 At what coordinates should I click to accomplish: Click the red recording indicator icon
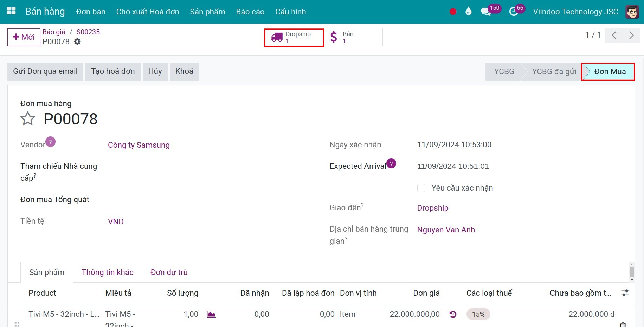pos(453,12)
